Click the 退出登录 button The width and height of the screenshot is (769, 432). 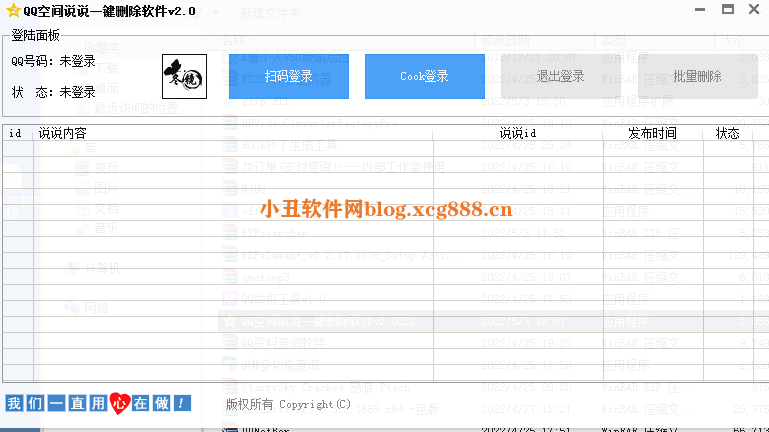tap(561, 76)
